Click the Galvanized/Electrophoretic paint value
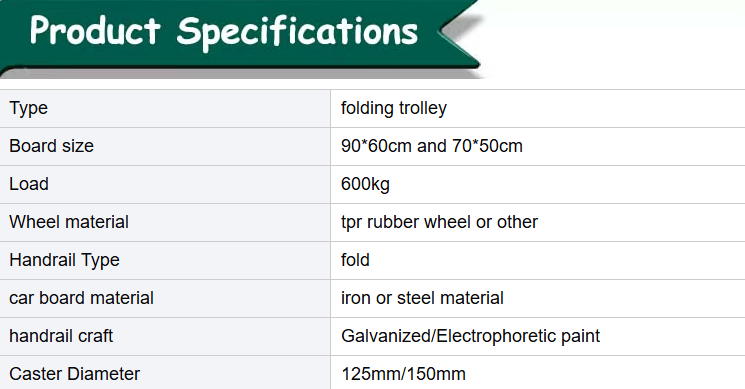The height and width of the screenshot is (389, 745). click(470, 336)
